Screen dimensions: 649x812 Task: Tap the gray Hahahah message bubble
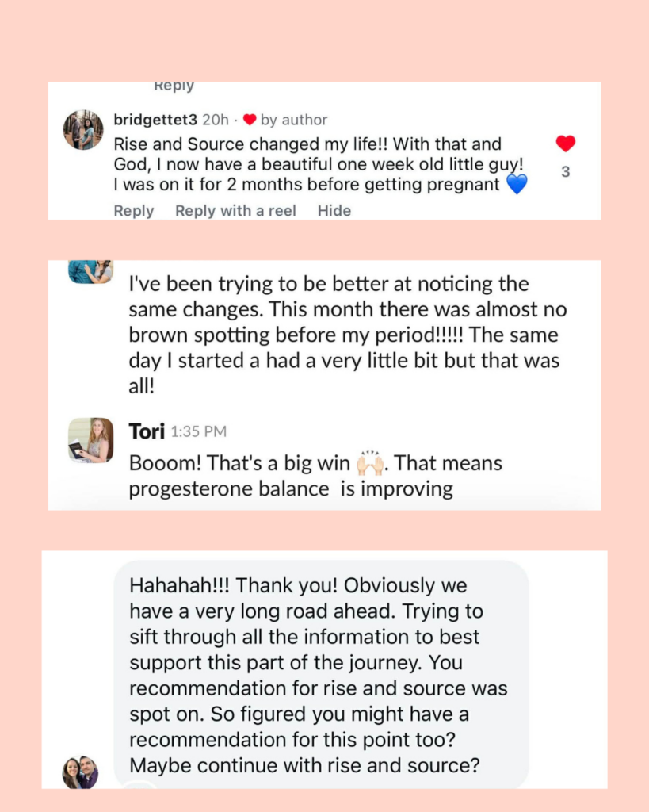point(322,674)
